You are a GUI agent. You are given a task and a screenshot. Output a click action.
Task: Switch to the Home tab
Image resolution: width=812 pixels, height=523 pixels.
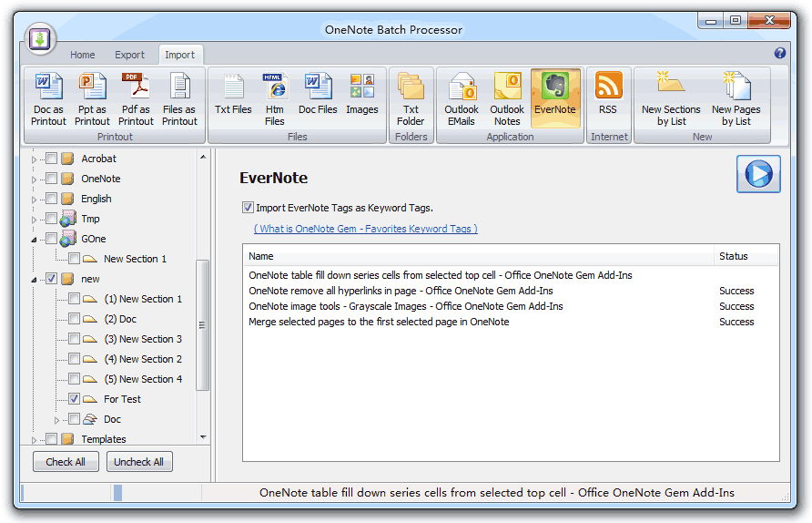click(82, 55)
